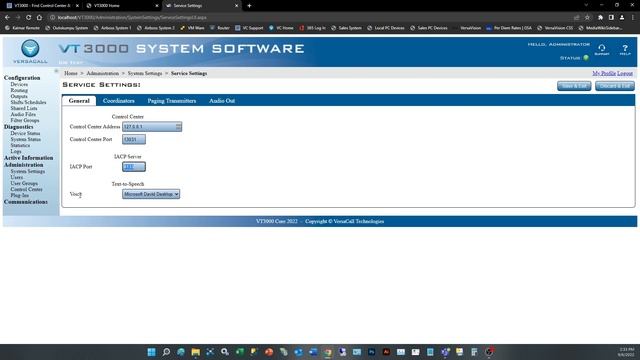
Task: Open Logs under Diagnostics
Action: coord(16,151)
